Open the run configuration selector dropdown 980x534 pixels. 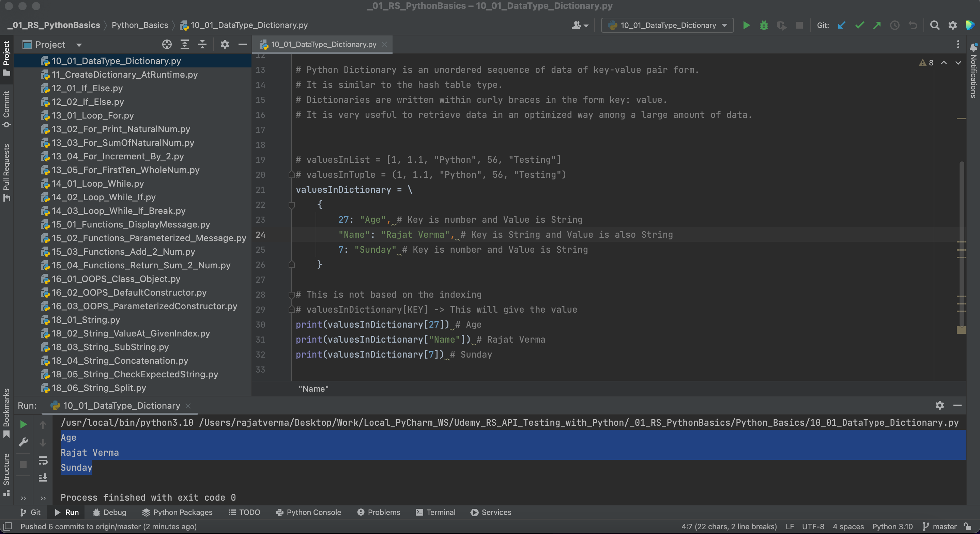coord(667,26)
